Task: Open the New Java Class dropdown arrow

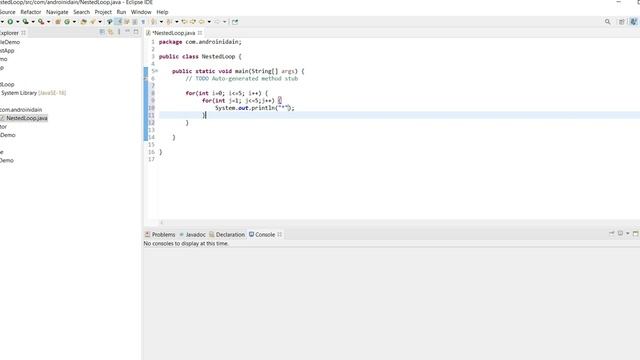Action: pyautogui.click(x=74, y=22)
